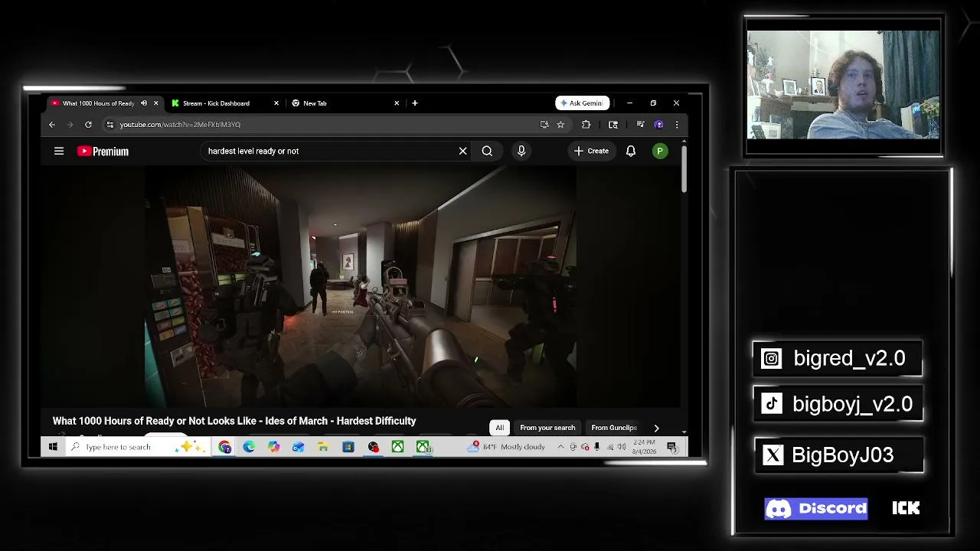Click the video title 'What 1000 Hours of Ready or Not'

[x=234, y=421]
